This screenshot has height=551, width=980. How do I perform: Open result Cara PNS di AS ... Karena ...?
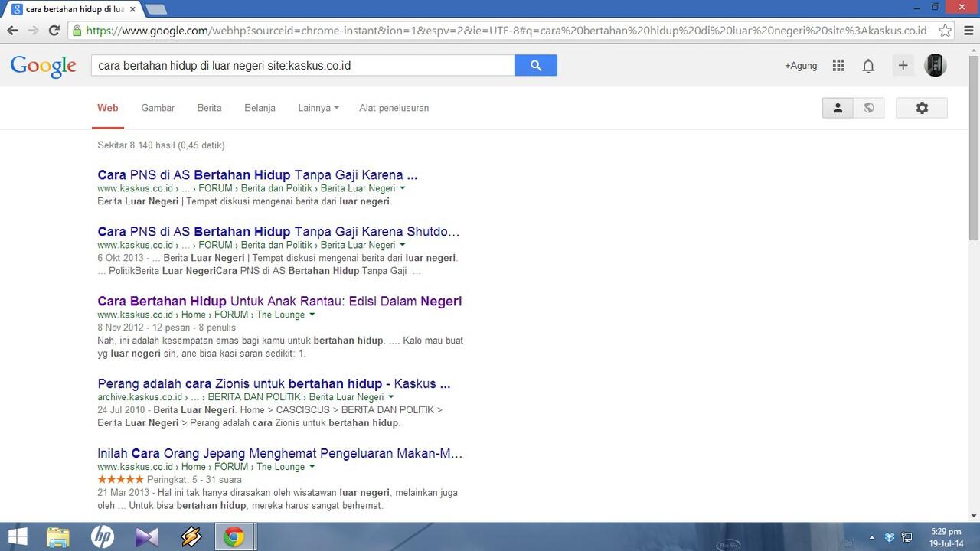257,174
